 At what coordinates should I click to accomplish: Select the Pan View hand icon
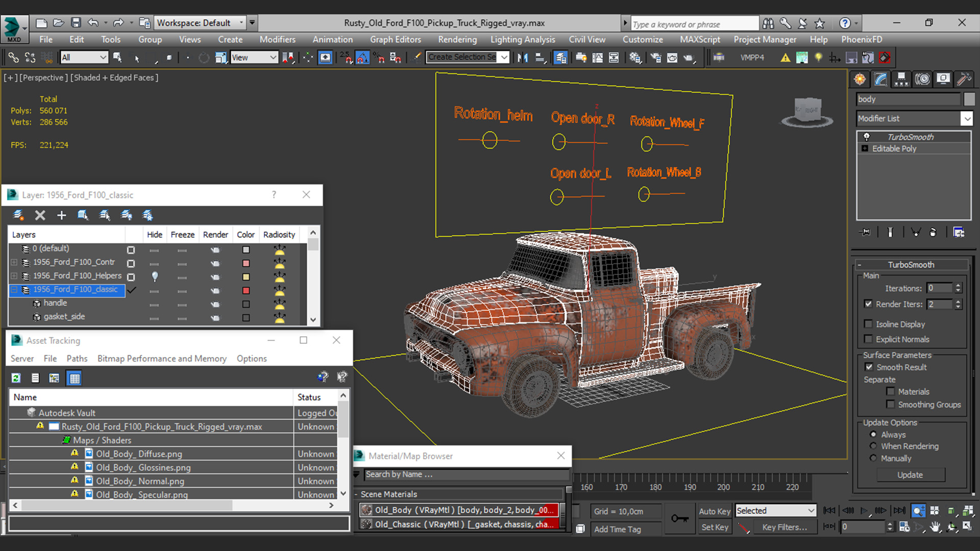935,527
